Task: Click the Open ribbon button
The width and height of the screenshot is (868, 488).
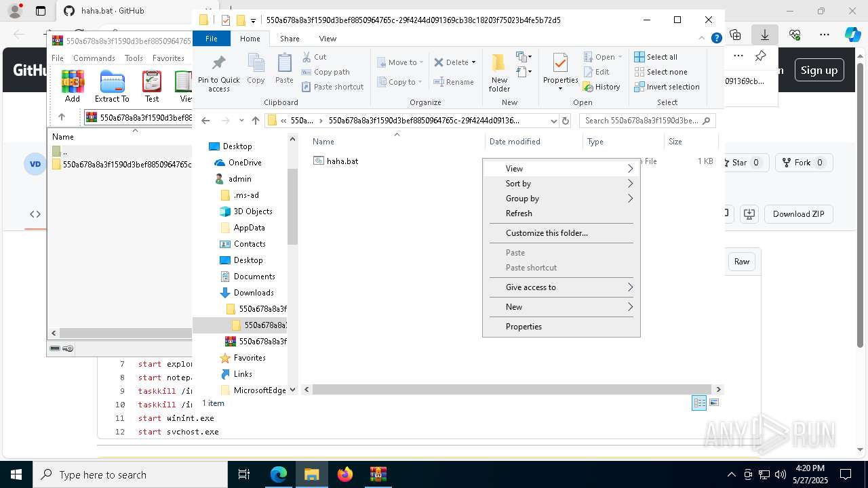Action: pos(601,57)
